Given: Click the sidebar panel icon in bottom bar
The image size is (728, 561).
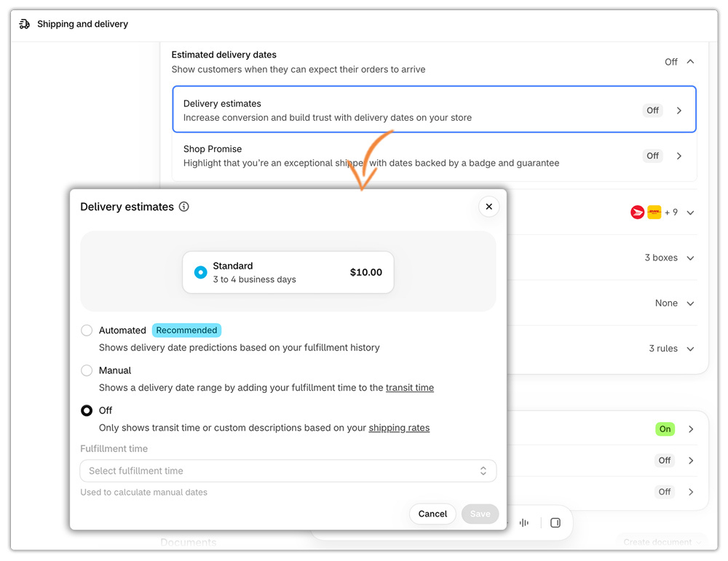Looking at the screenshot, I should (x=555, y=523).
